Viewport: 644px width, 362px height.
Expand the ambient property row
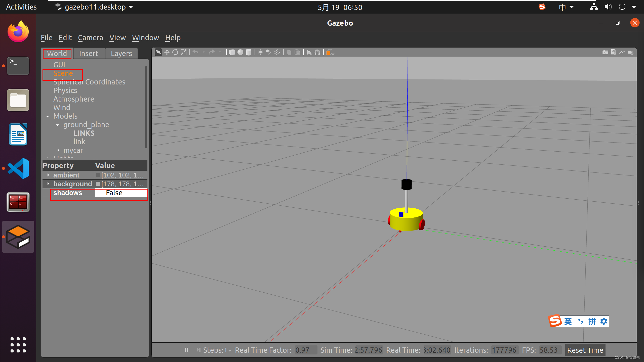(x=48, y=175)
